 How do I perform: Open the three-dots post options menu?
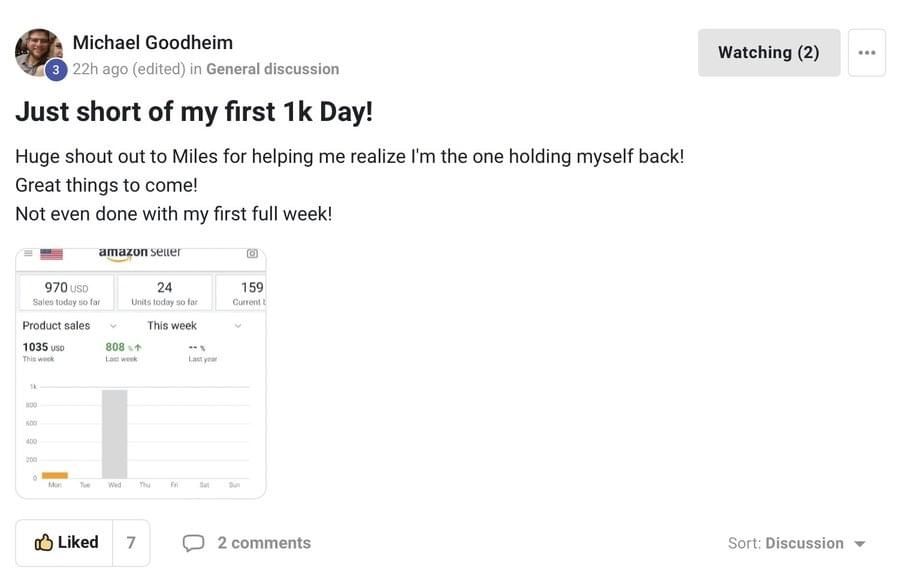pos(866,53)
